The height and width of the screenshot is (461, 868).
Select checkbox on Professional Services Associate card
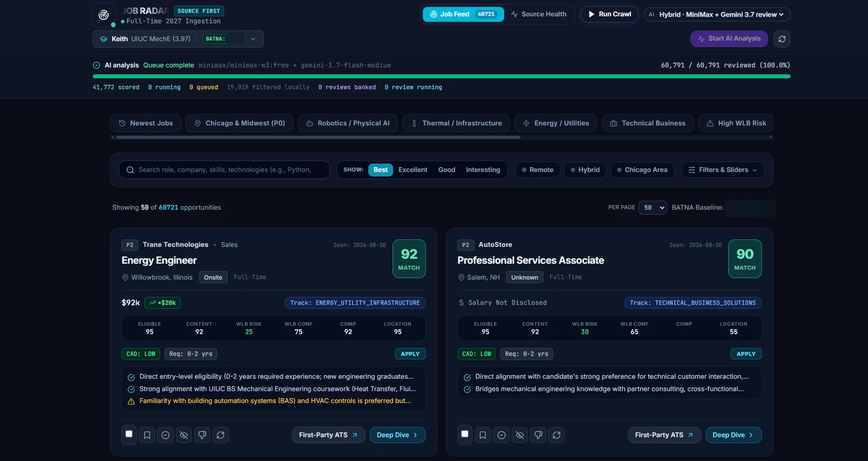(x=465, y=434)
